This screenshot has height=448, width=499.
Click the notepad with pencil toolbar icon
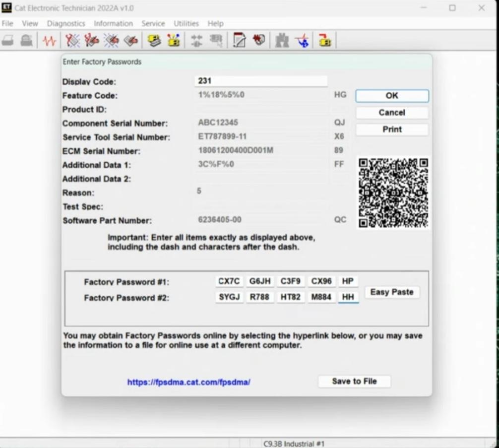tap(240, 41)
